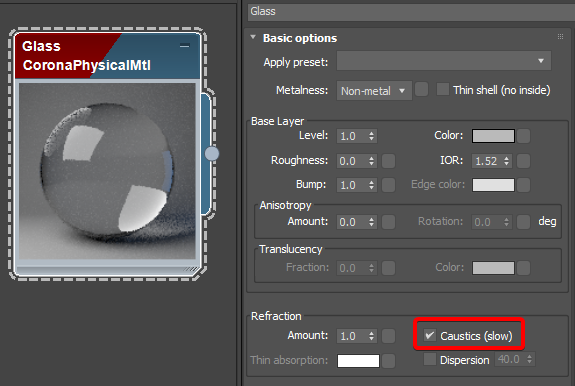Adjust the IOR spinner arrows
Viewport: 575px width, 386px height.
[506, 161]
